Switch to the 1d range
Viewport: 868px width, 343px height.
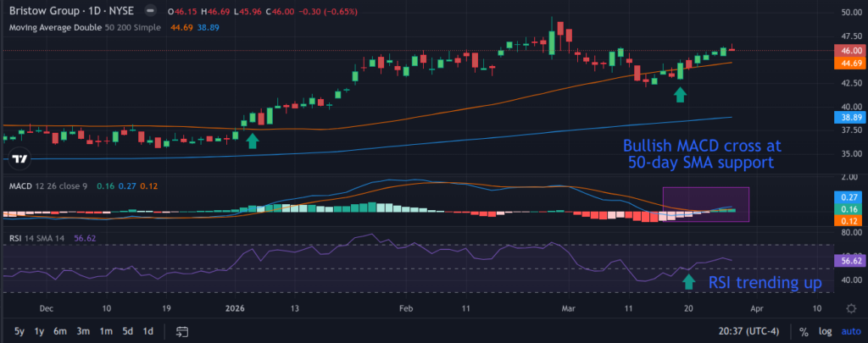[148, 332]
